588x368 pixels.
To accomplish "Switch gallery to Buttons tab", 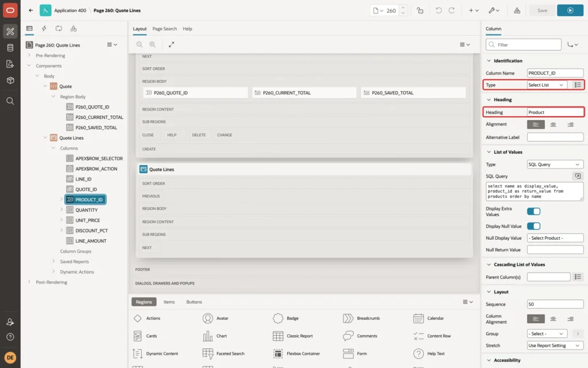I will (194, 302).
